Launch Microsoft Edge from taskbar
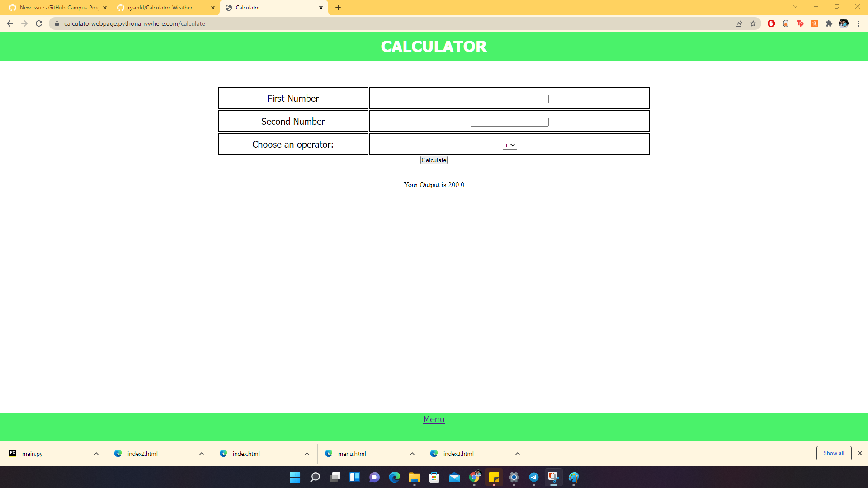The width and height of the screenshot is (868, 488). tap(395, 477)
